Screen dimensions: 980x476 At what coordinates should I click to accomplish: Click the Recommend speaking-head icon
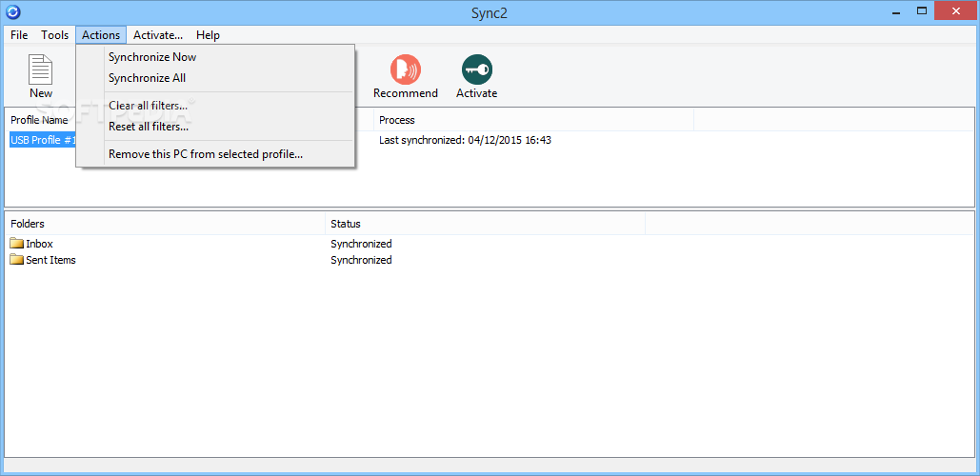(x=405, y=70)
